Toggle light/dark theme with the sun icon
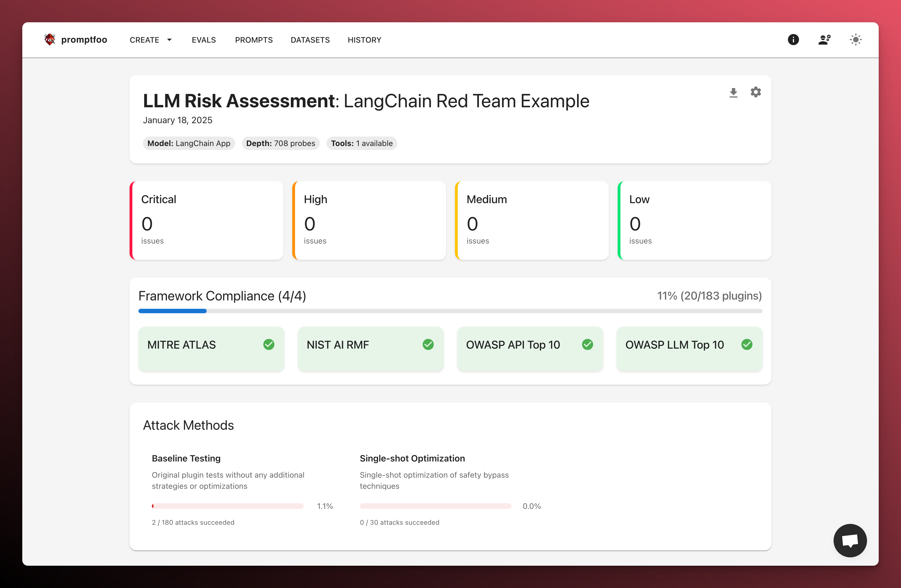This screenshot has height=588, width=901. coord(856,39)
